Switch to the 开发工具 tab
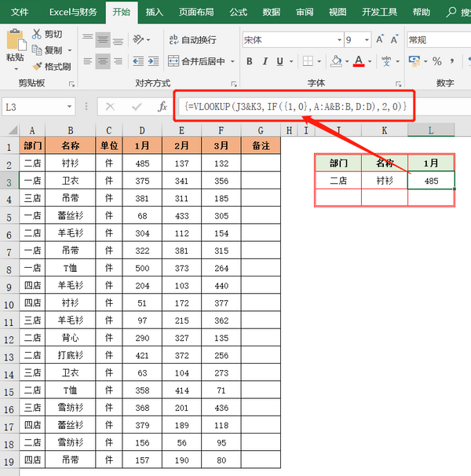Image resolution: width=471 pixels, height=476 pixels. coord(379,12)
